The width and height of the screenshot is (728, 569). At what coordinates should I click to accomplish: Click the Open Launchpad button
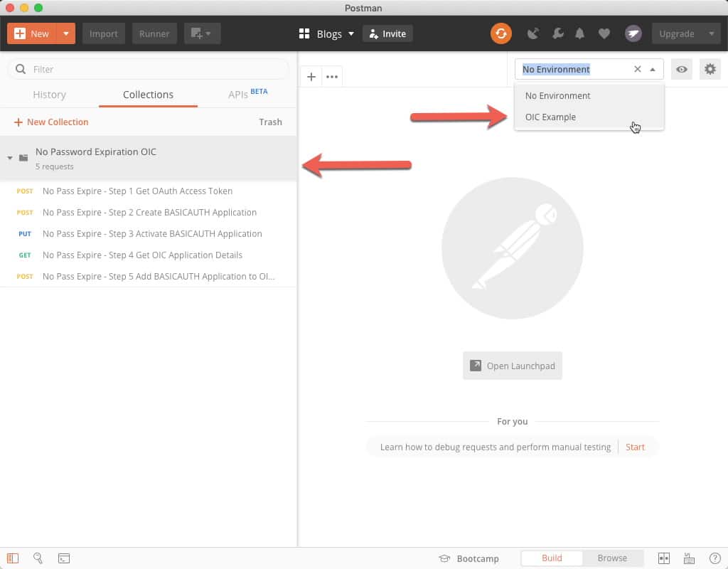pos(512,366)
